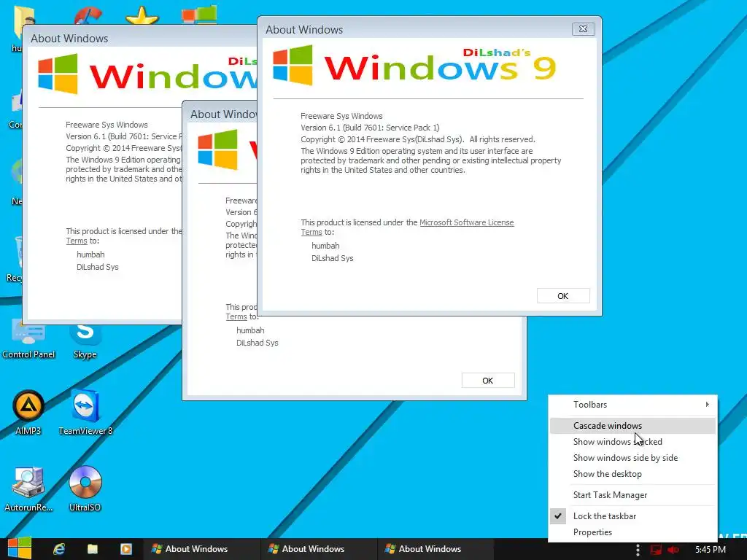Expand the Toolbars submenu

pos(632,404)
